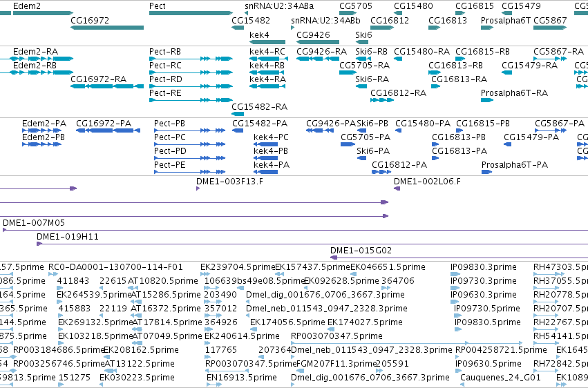Click the Pect-RB transcript
This screenshot has width=588, height=388.
point(191,59)
